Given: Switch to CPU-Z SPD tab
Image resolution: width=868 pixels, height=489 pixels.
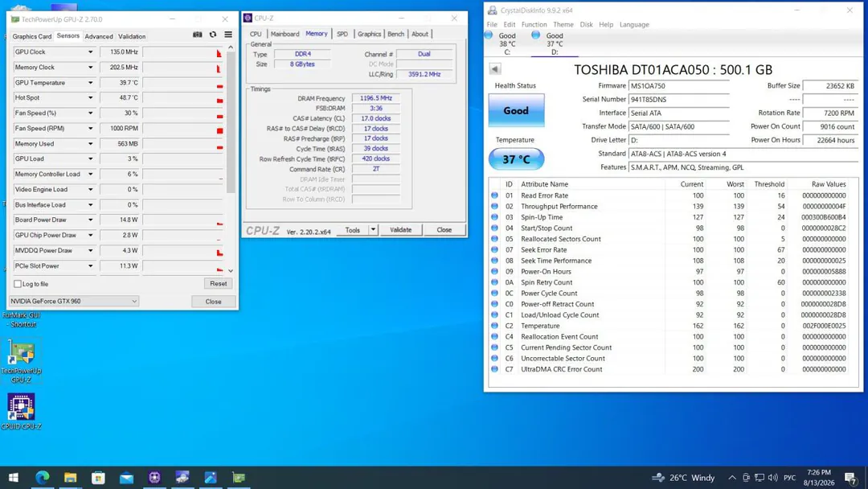Looking at the screenshot, I should tap(342, 34).
